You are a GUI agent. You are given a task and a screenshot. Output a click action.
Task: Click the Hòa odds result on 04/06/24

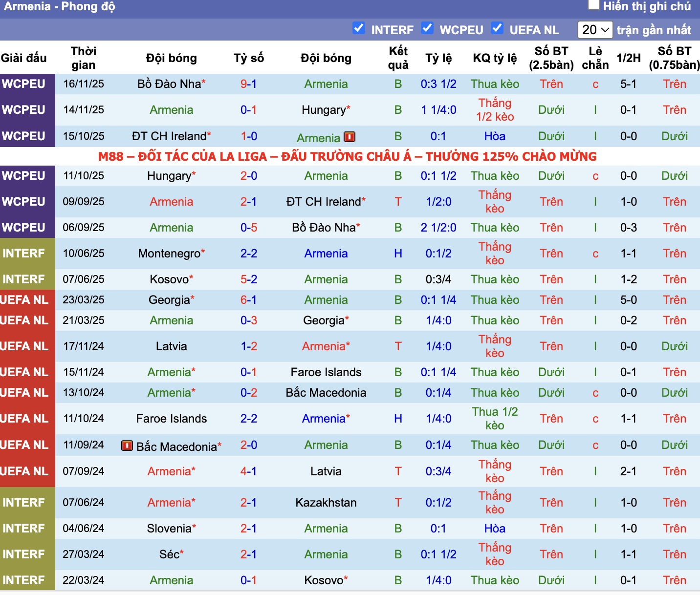tap(495, 529)
